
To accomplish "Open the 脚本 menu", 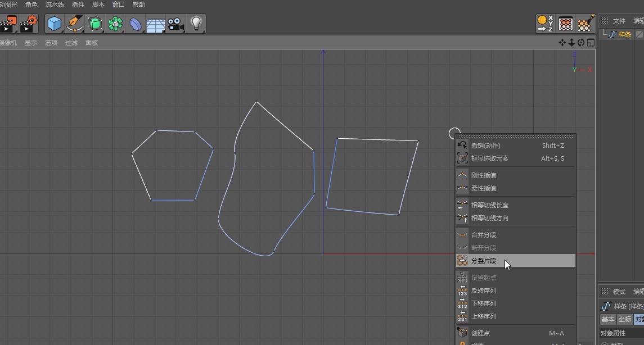I will tap(98, 4).
